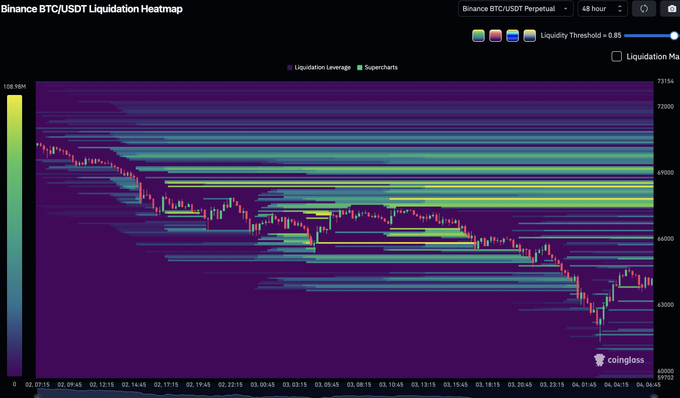
Task: Open the Binance BTC/USDT Perpetual dropdown
Action: pos(516,9)
